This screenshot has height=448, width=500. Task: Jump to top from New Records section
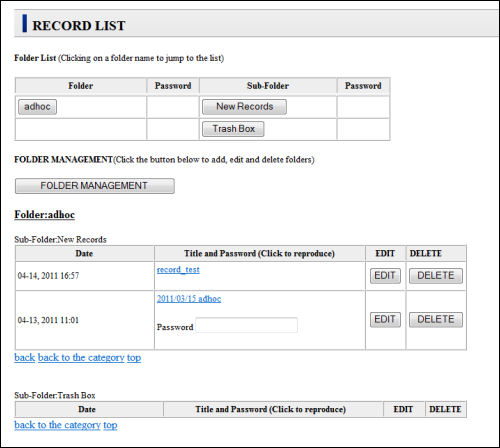pos(134,358)
